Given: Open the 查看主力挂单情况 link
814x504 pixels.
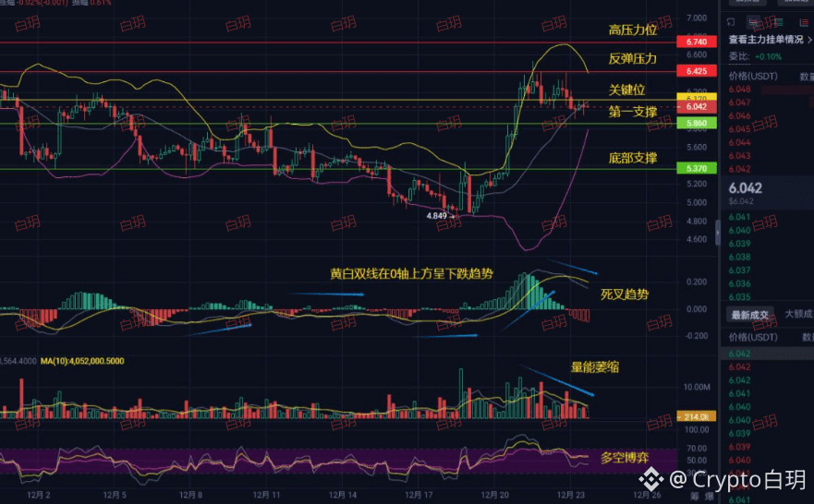Looking at the screenshot, I should [766, 40].
